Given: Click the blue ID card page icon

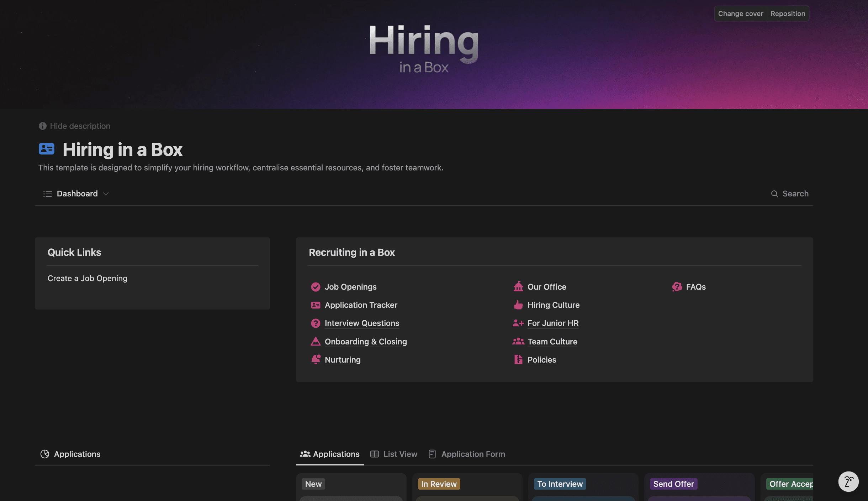Looking at the screenshot, I should (47, 149).
